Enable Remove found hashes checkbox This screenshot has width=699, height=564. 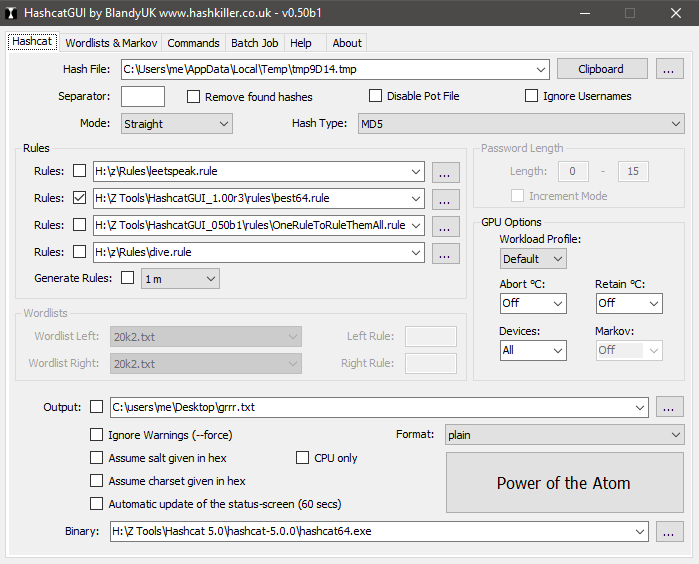(x=194, y=97)
